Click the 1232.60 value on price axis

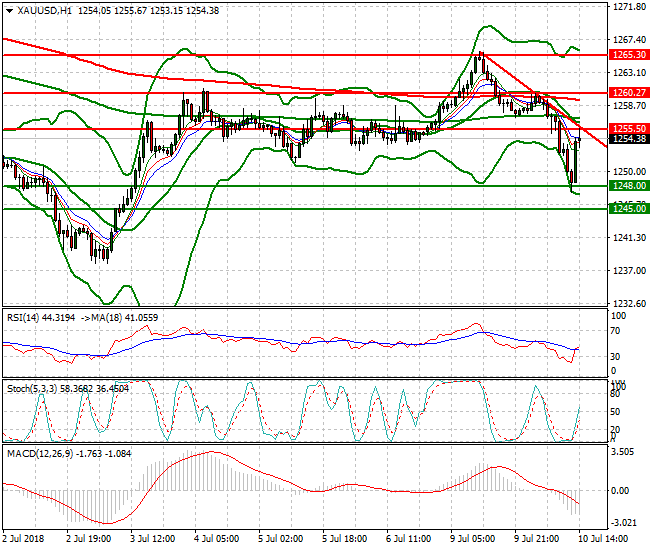pyautogui.click(x=627, y=304)
